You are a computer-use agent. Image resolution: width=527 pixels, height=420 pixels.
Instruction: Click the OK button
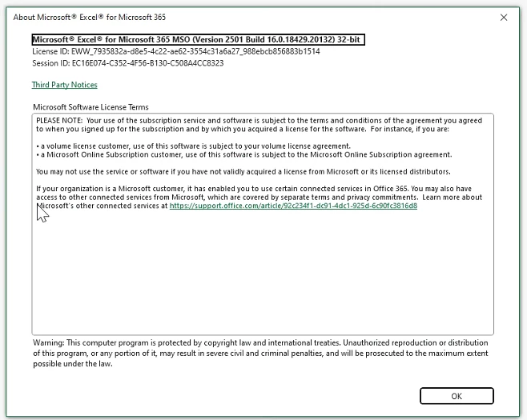[x=457, y=396]
